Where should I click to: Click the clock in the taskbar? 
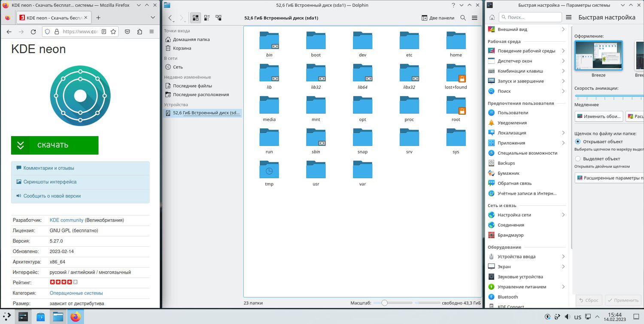(x=615, y=317)
